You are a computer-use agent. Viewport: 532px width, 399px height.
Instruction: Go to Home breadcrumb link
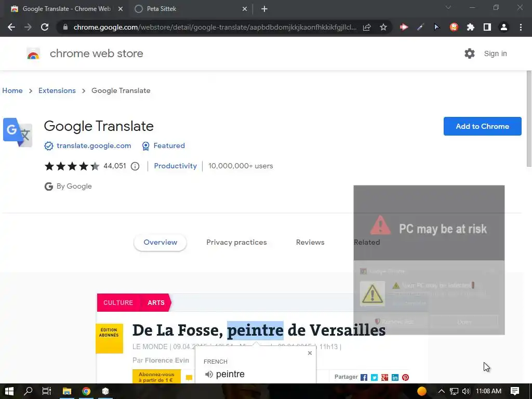pos(12,90)
